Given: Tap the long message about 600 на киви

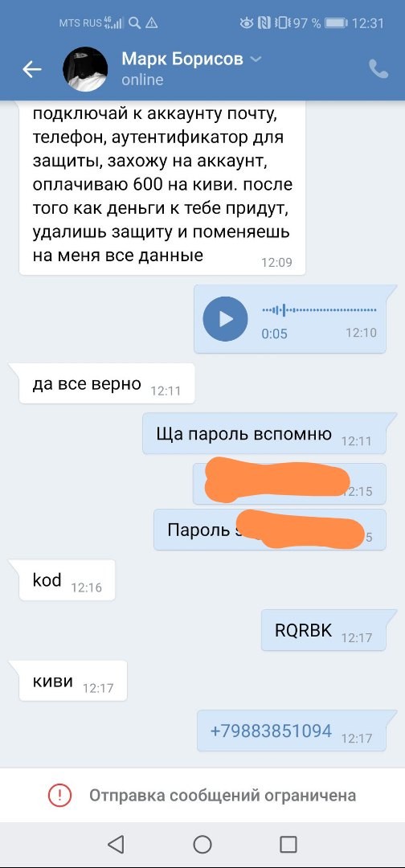Looking at the screenshot, I should point(162,187).
